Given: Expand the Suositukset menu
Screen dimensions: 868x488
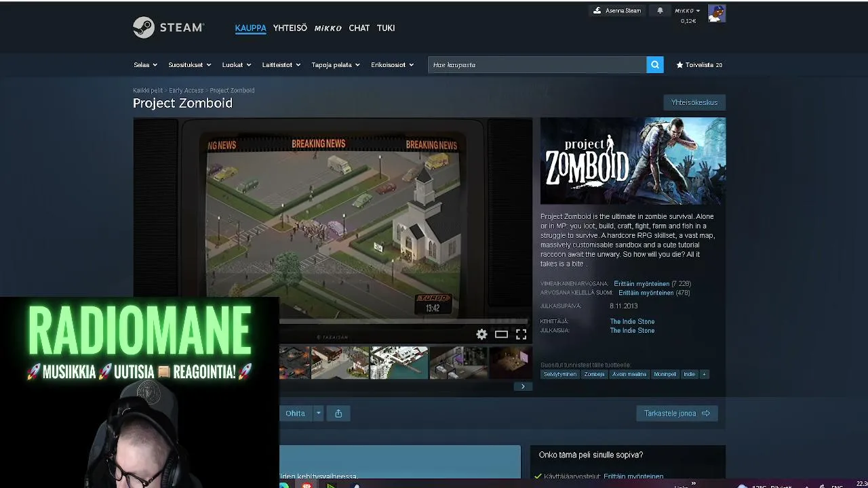Looking at the screenshot, I should click(189, 65).
